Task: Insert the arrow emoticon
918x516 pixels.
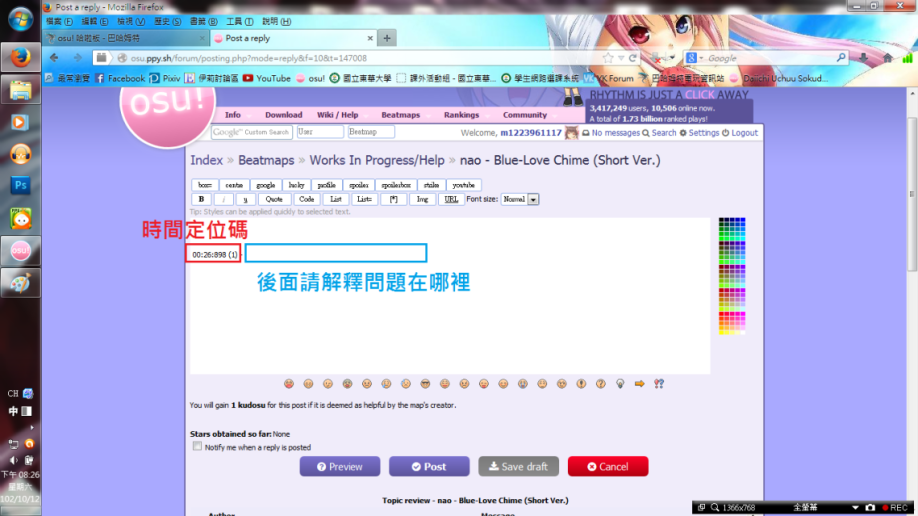Action: [x=639, y=384]
